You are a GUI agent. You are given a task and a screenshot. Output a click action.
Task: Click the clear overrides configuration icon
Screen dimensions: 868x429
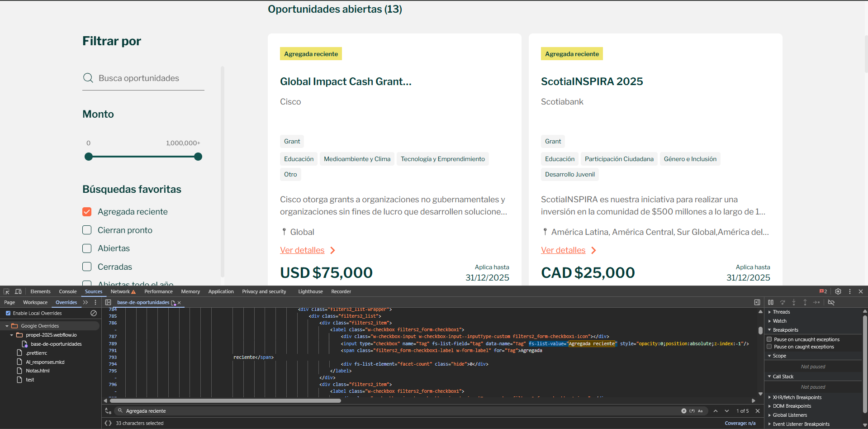tap(94, 313)
